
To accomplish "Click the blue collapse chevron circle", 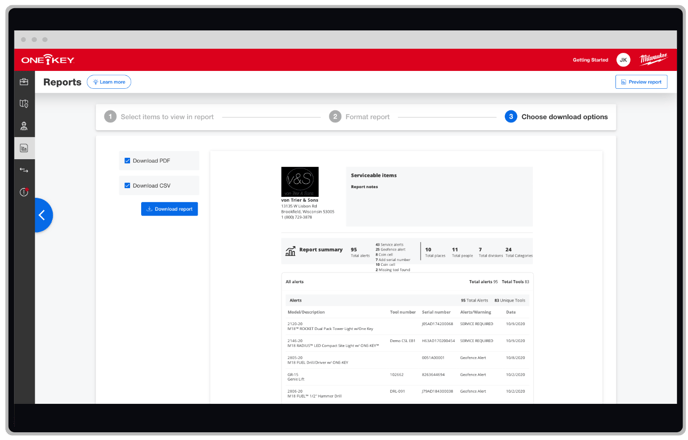I will [x=43, y=215].
